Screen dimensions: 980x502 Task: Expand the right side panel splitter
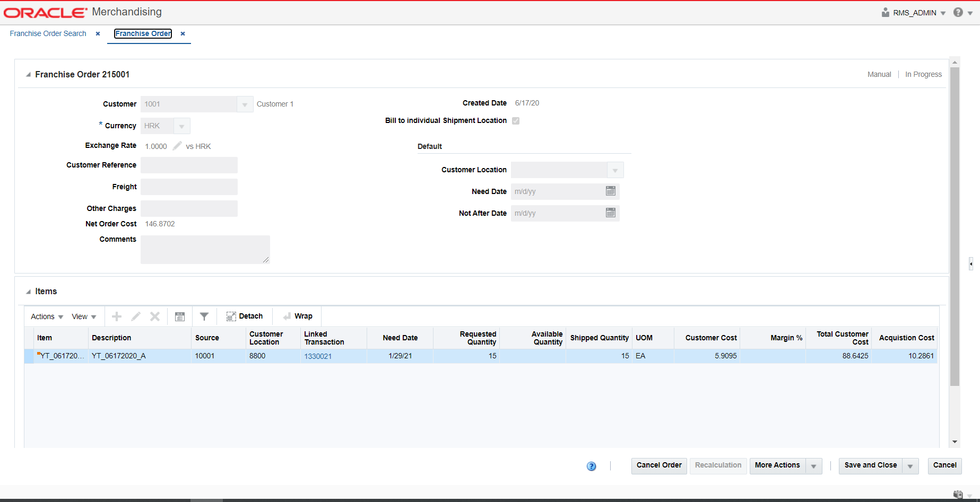tap(970, 263)
